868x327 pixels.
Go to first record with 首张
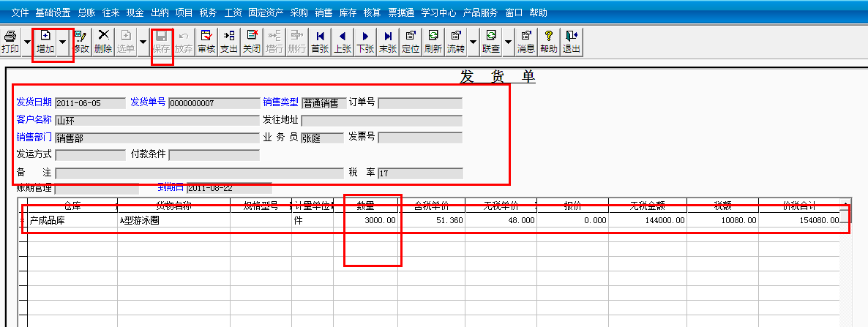tap(320, 42)
